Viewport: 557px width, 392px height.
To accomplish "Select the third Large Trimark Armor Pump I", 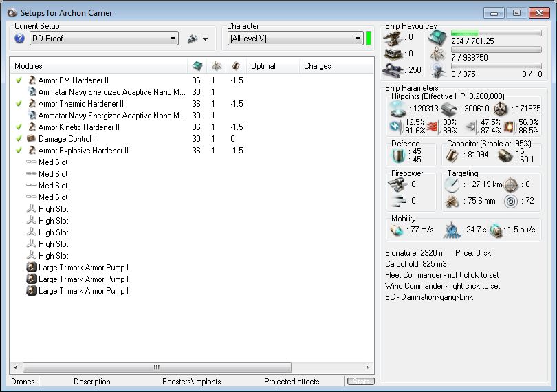I will coord(192,291).
